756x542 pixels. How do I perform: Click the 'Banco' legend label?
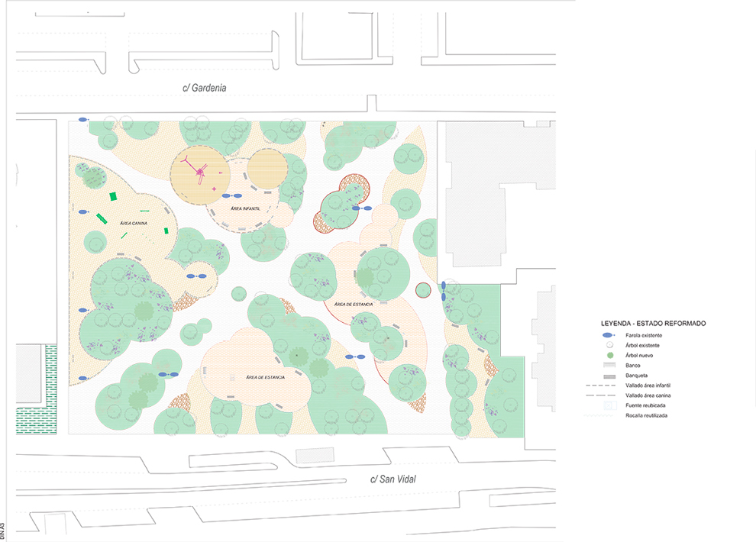pos(632,365)
